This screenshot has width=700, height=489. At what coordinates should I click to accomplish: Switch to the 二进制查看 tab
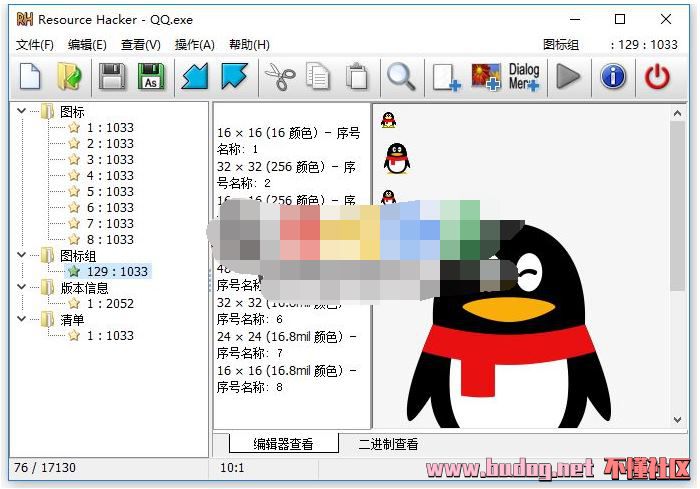point(388,444)
